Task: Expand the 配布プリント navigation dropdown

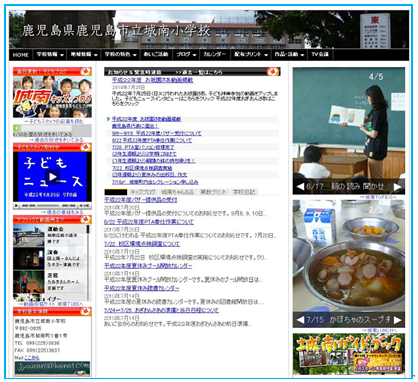Action: click(x=251, y=55)
